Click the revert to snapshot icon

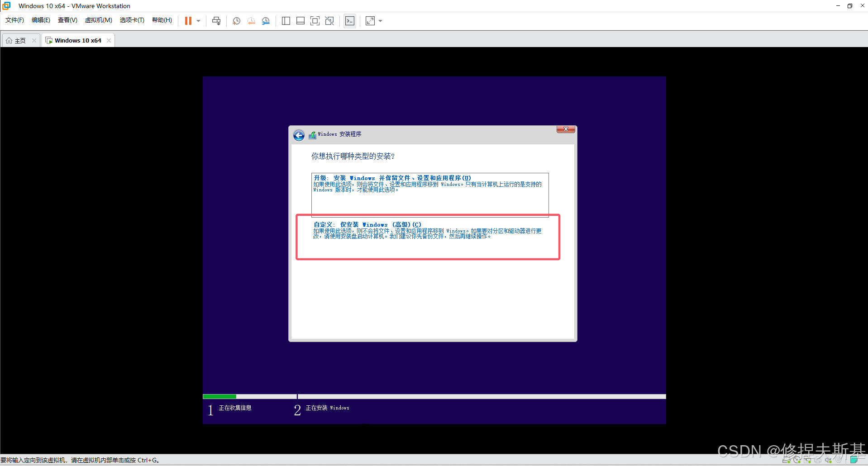click(x=251, y=21)
